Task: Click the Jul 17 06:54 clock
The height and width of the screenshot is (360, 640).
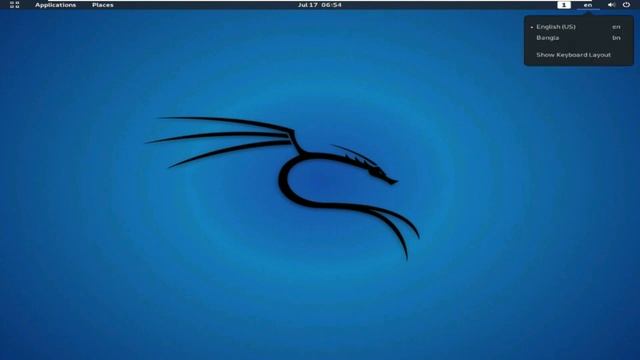Action: coord(320,5)
